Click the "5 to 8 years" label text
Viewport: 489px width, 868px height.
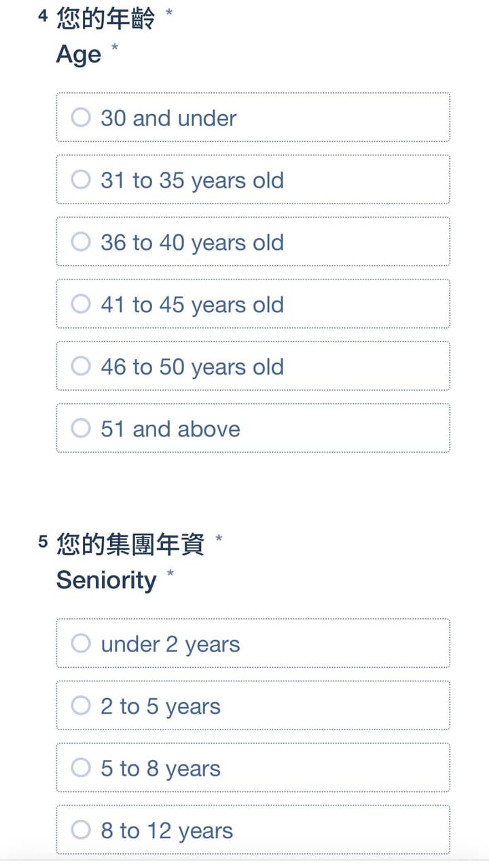coord(161,769)
